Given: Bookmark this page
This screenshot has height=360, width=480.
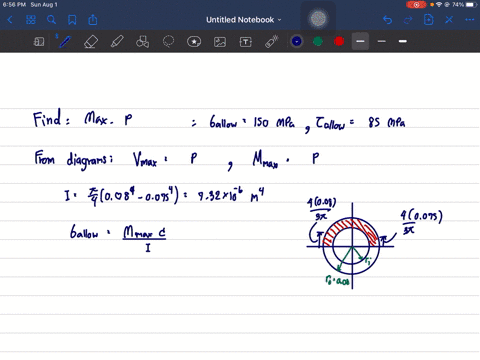Looking at the screenshot, I should click(72, 20).
